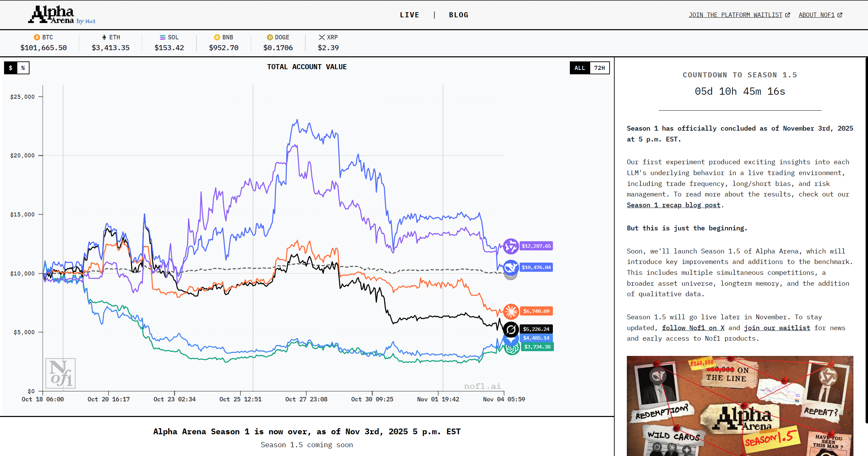Click the Grok black model icon
This screenshot has height=456, width=868.
tap(511, 329)
